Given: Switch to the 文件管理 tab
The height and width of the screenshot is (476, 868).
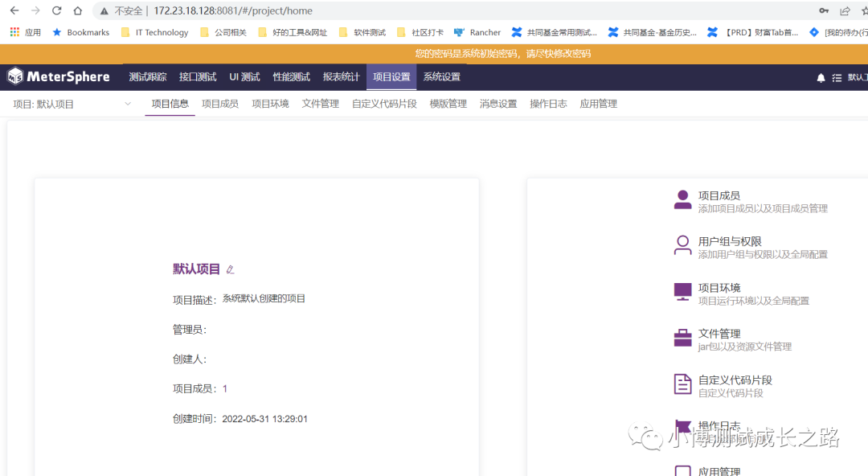Looking at the screenshot, I should coord(320,104).
